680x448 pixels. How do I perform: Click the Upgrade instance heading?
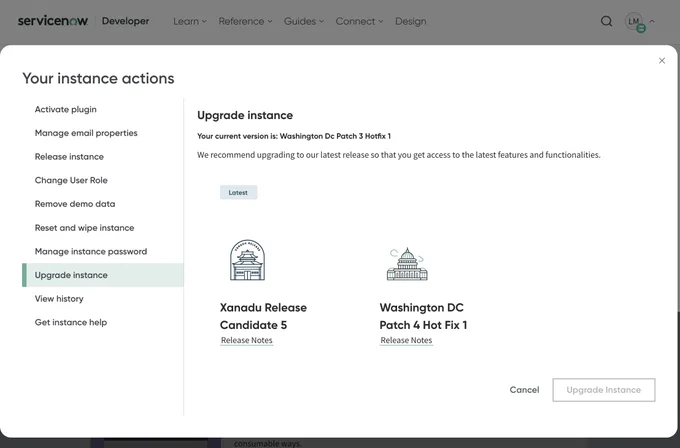point(245,115)
